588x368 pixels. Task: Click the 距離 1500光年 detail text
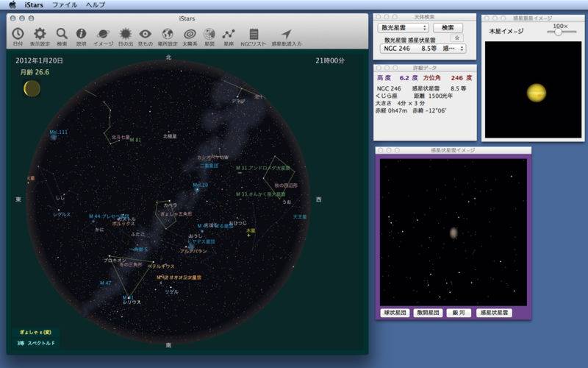click(x=434, y=96)
